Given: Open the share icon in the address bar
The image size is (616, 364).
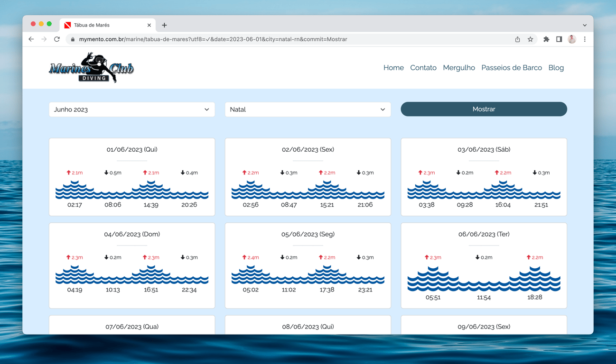Looking at the screenshot, I should click(518, 39).
